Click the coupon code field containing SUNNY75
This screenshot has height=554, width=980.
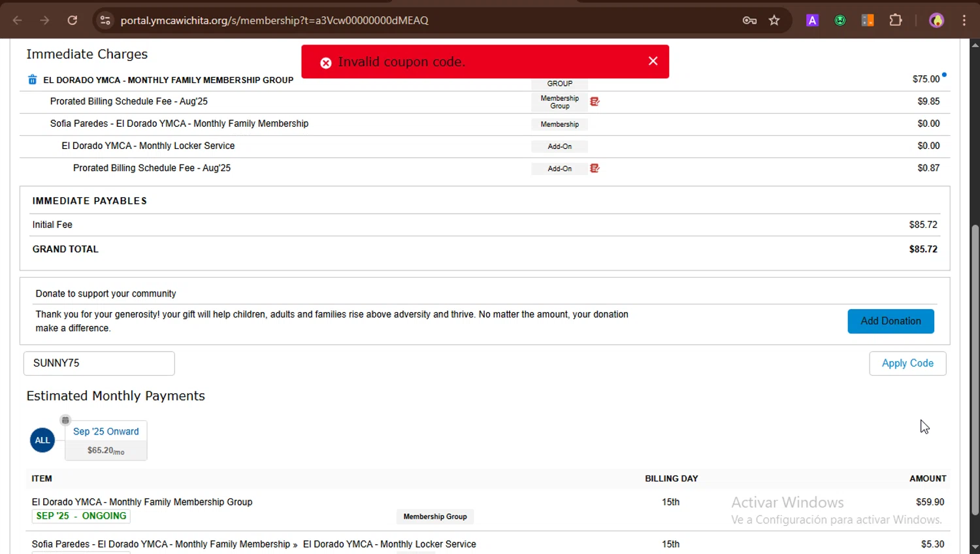coord(99,363)
